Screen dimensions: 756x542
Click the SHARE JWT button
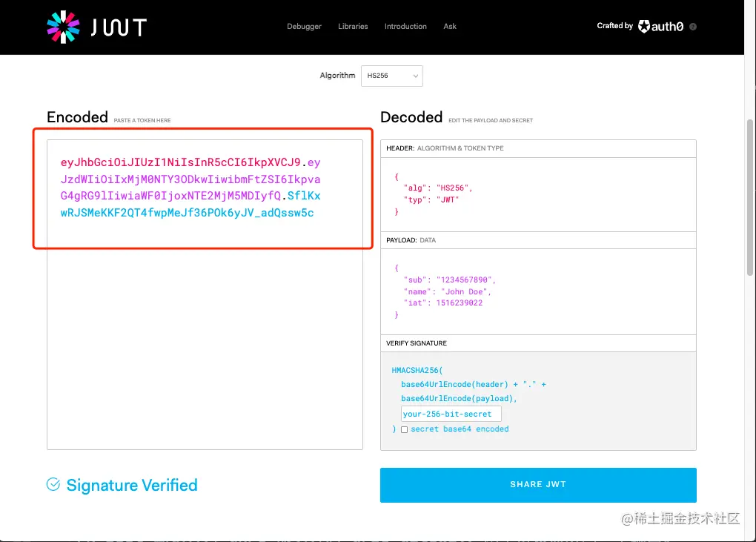(537, 485)
